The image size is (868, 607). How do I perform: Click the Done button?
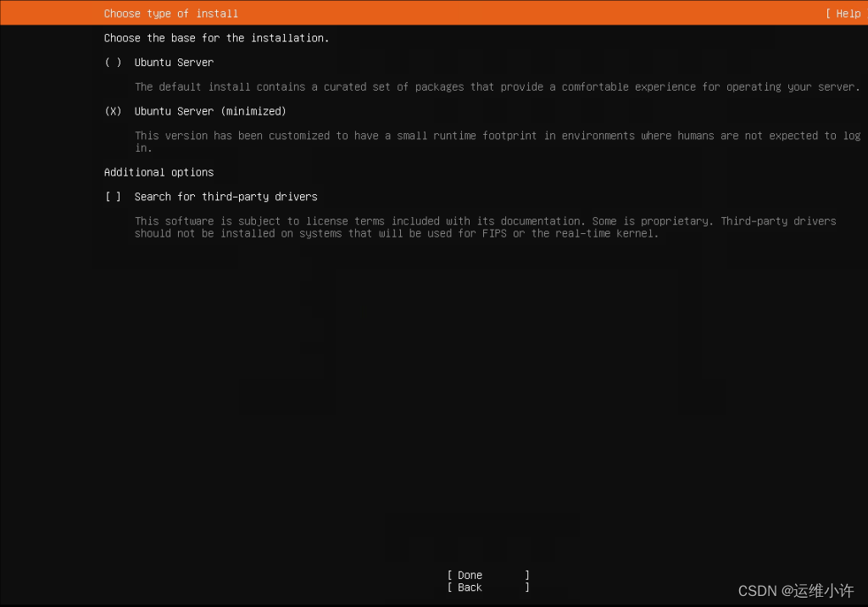pyautogui.click(x=488, y=575)
